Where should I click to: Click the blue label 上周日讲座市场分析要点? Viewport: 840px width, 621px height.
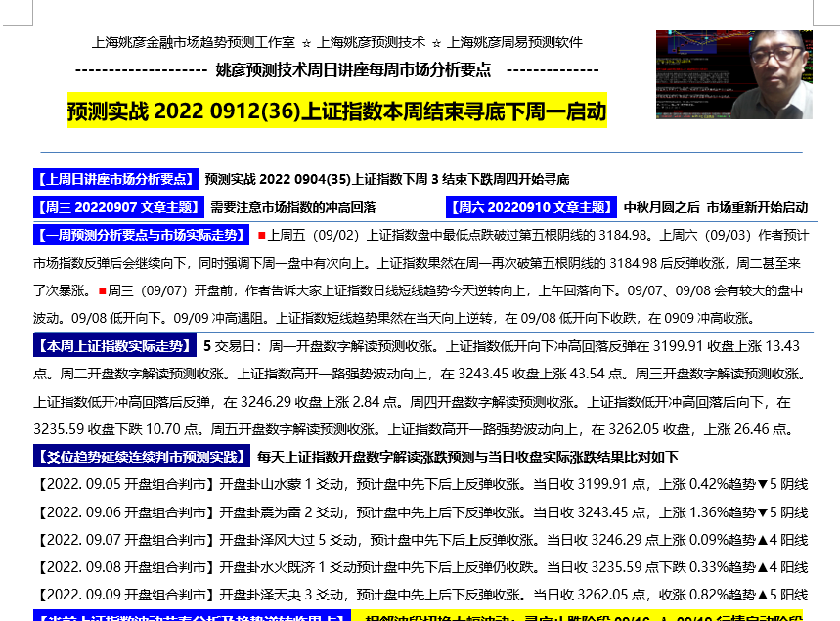115,180
